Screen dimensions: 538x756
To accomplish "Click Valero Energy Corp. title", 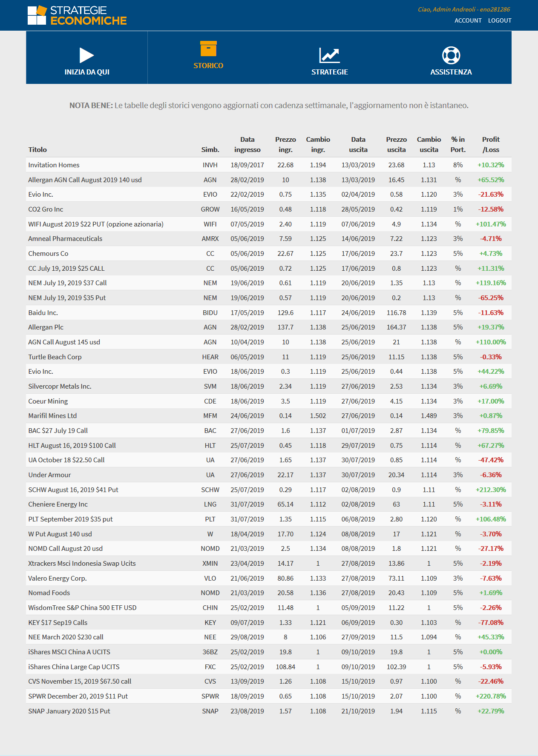I will click(x=58, y=578).
